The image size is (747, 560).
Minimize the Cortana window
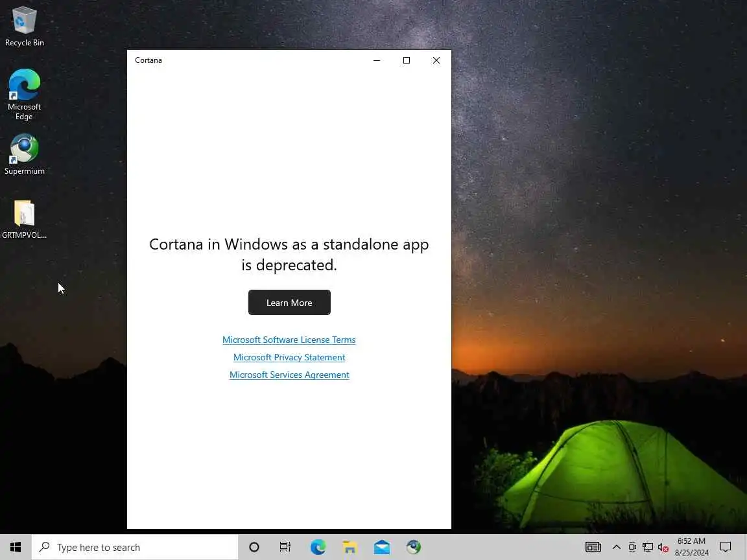376,60
